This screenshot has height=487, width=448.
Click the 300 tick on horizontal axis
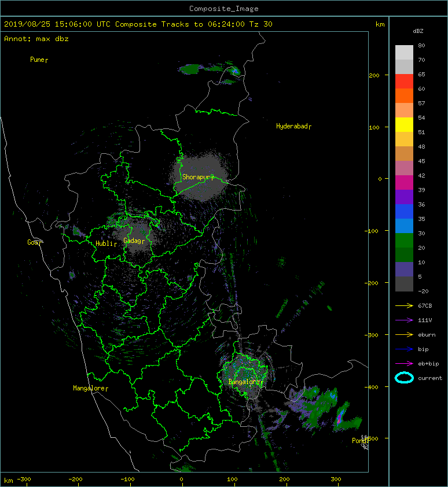[x=336, y=479]
